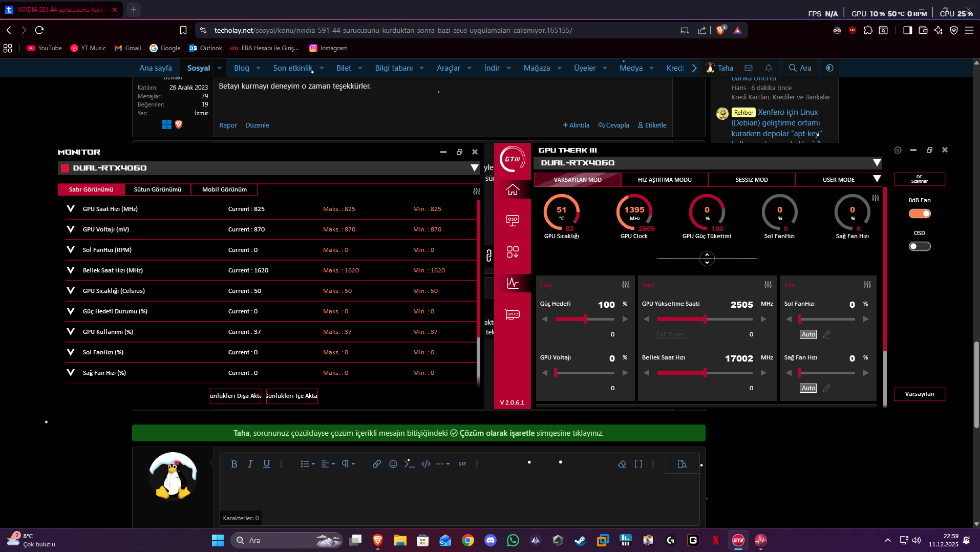The width and height of the screenshot is (980, 552).
Task: Open Monitor window filter sliders icon
Action: point(477,191)
